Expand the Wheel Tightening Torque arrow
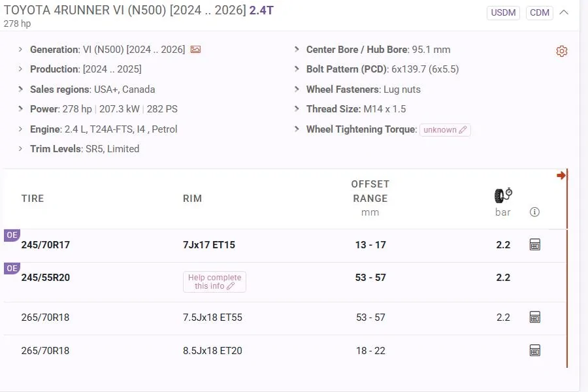 coord(297,129)
